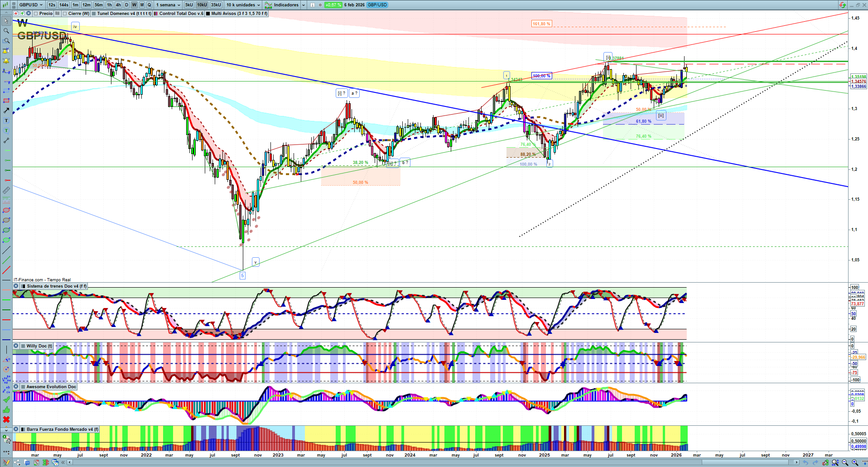
Task: Click the 35kU units button
Action: click(x=216, y=5)
